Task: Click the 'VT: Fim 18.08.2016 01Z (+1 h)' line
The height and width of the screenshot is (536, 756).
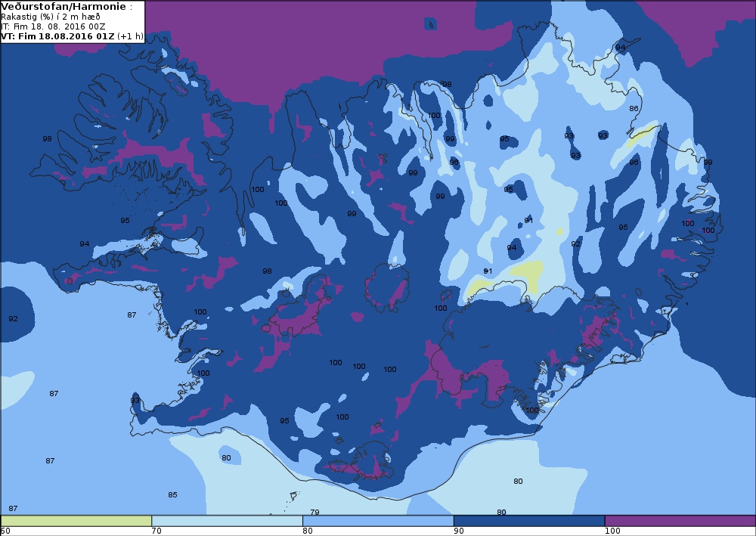Action: tap(72, 36)
